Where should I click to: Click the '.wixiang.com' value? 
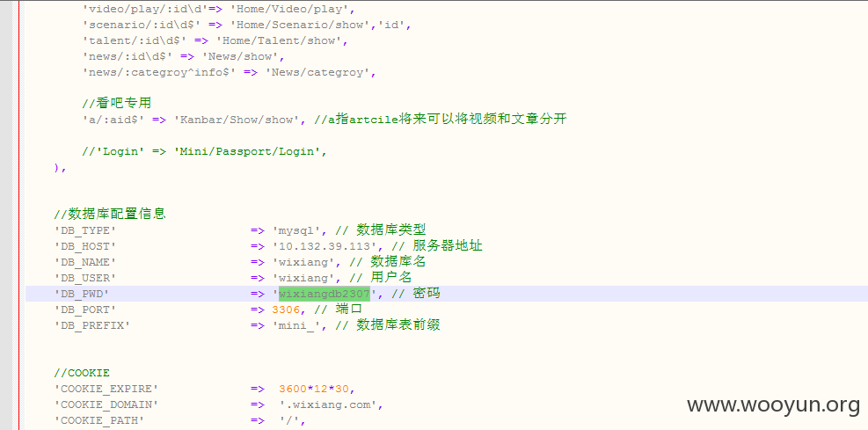tap(328, 405)
